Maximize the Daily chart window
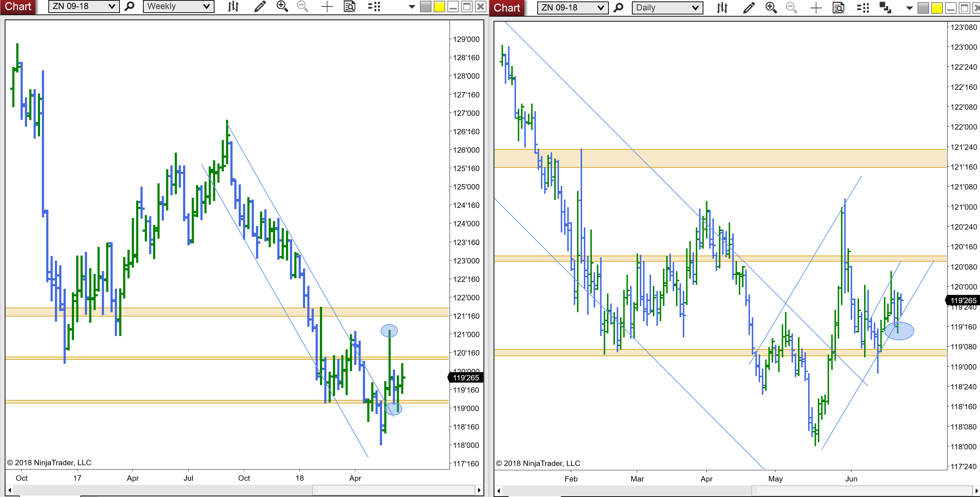This screenshot has width=980, height=497. point(964,8)
